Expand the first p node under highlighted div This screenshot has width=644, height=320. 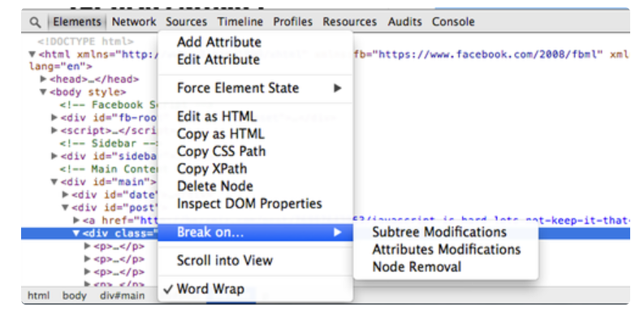coord(87,245)
